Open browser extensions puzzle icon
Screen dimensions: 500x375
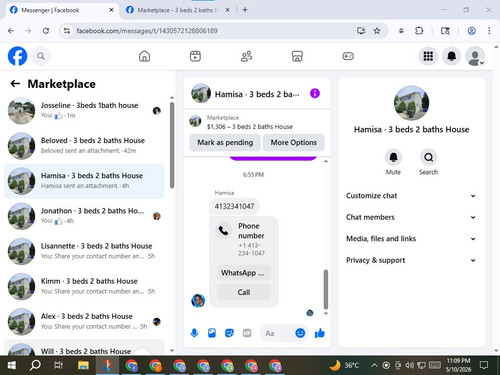coord(419,31)
